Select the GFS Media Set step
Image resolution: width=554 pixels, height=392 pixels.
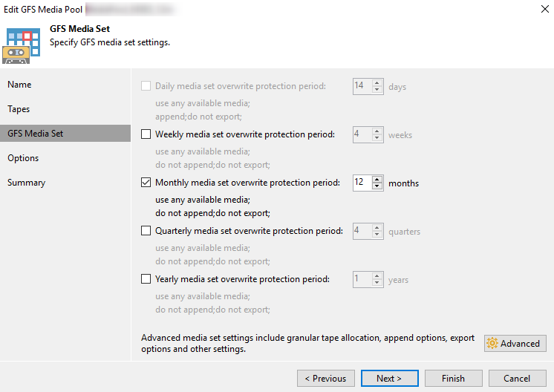36,134
